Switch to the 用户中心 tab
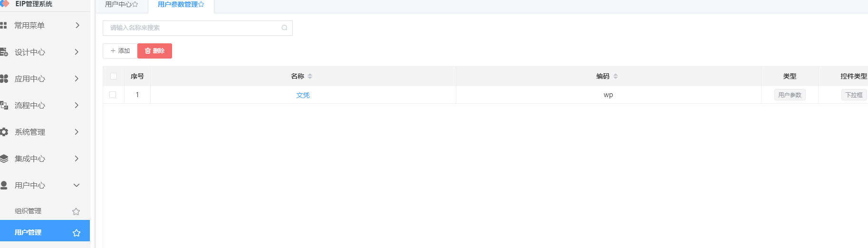 [121, 5]
